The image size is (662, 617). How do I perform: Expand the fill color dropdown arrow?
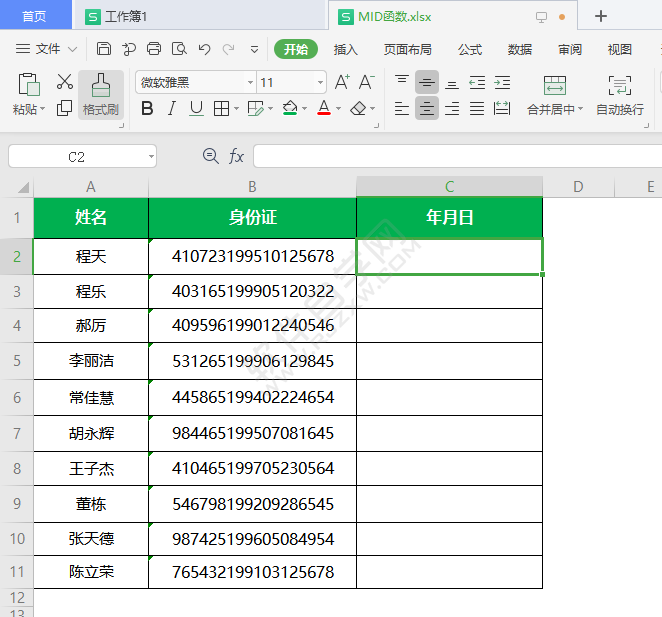pyautogui.click(x=304, y=109)
